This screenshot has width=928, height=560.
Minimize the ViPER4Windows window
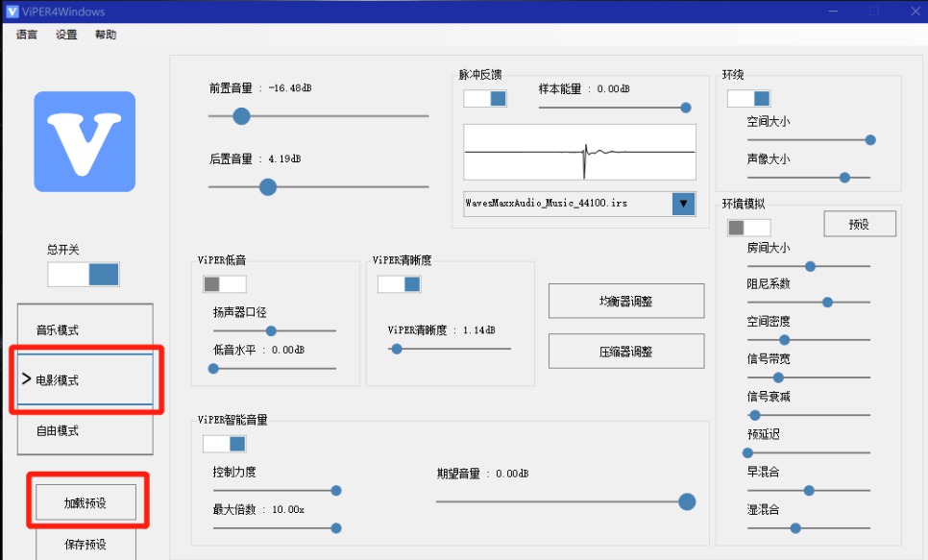(833, 12)
